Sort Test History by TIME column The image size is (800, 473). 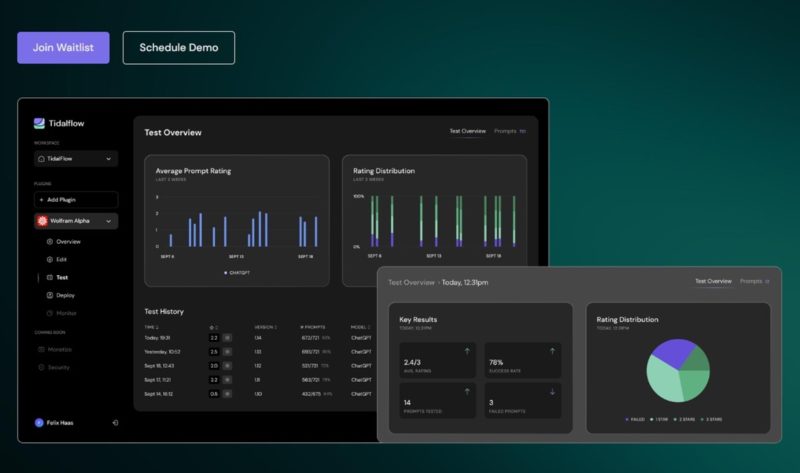tap(151, 327)
